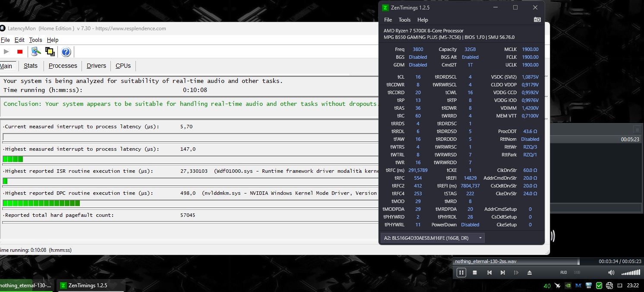Image resolution: width=644 pixels, height=292 pixels.
Task: Click the blue help question mark icon
Action: [x=66, y=52]
